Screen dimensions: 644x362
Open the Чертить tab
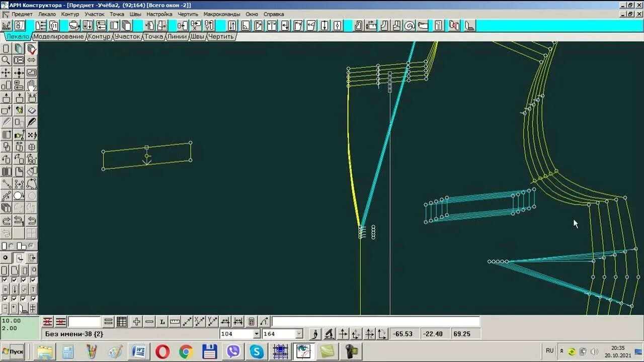pos(221,37)
